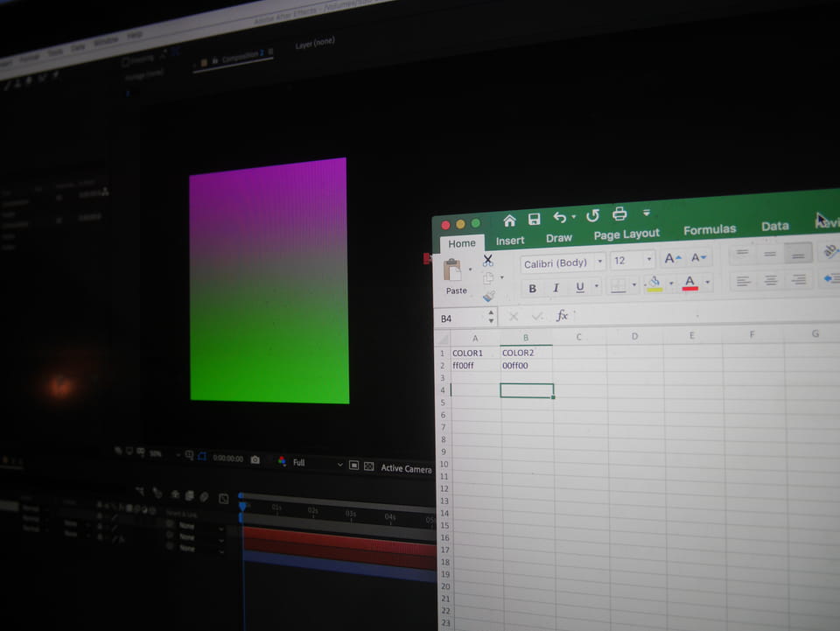840x631 pixels.
Task: Click the Show Channel RGB icon
Action: (x=282, y=460)
